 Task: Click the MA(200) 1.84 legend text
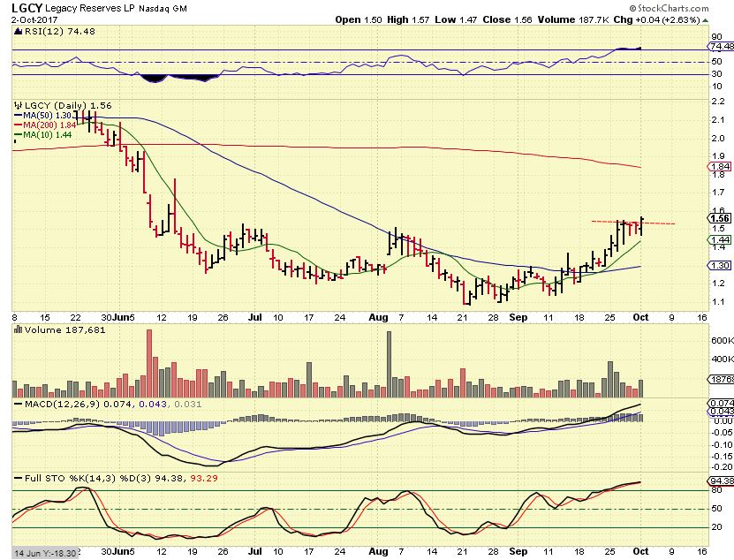pos(49,125)
